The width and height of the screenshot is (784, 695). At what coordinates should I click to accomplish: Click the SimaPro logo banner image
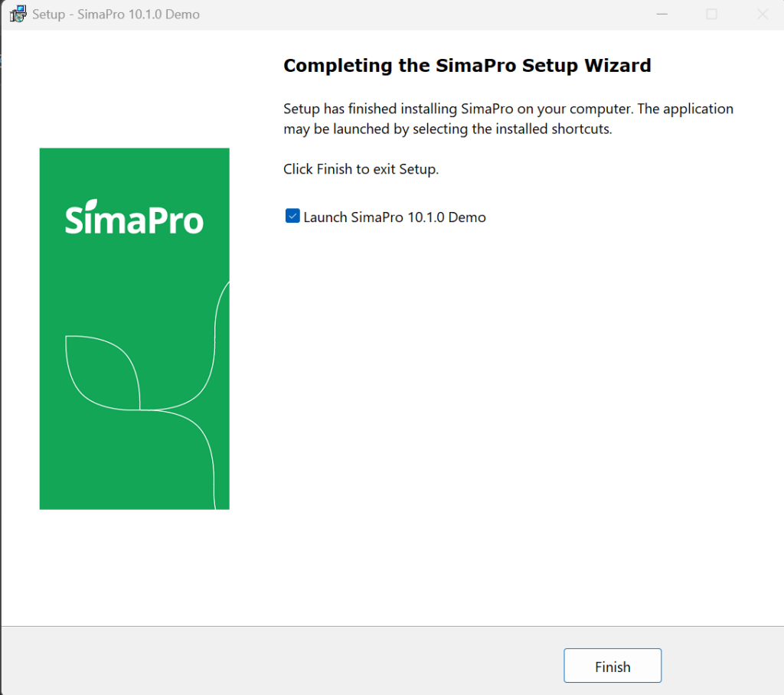click(135, 328)
